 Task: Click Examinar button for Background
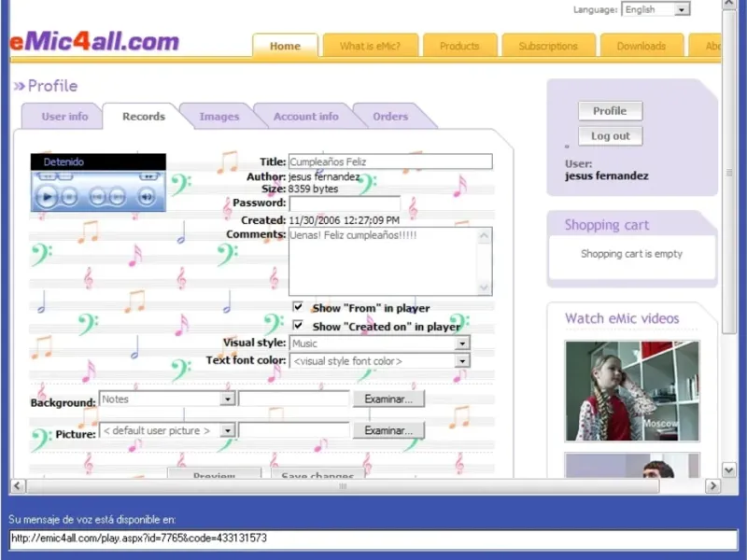388,399
